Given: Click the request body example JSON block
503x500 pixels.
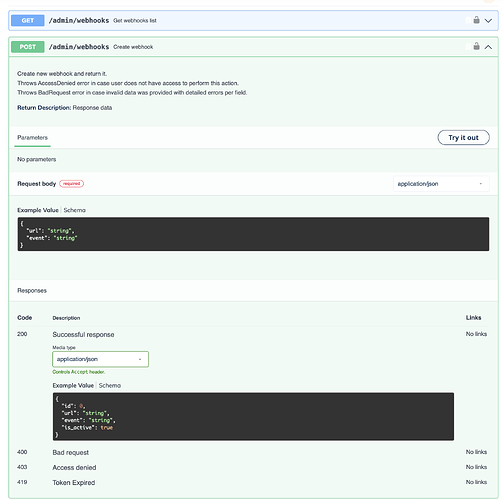Looking at the screenshot, I should click(x=253, y=234).
